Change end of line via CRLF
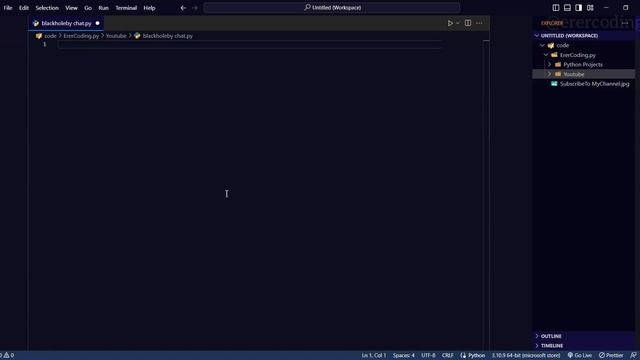This screenshot has width=640, height=360. tap(447, 356)
